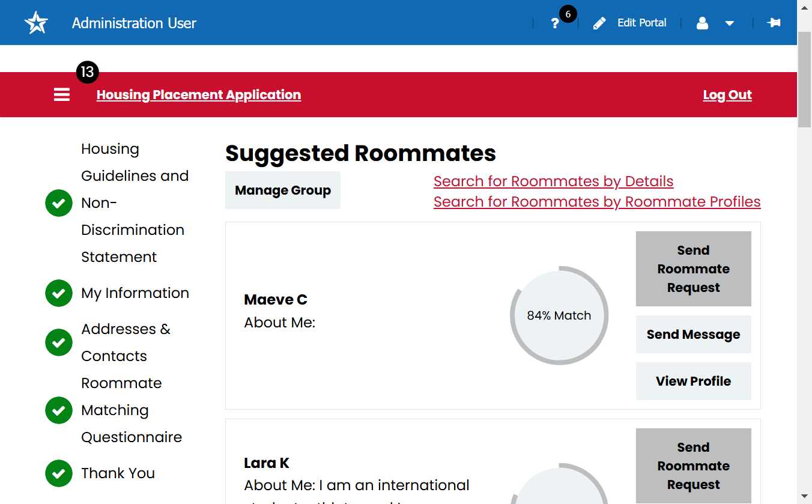Click the Maeve C name
Image resolution: width=812 pixels, height=504 pixels.
pyautogui.click(x=276, y=300)
